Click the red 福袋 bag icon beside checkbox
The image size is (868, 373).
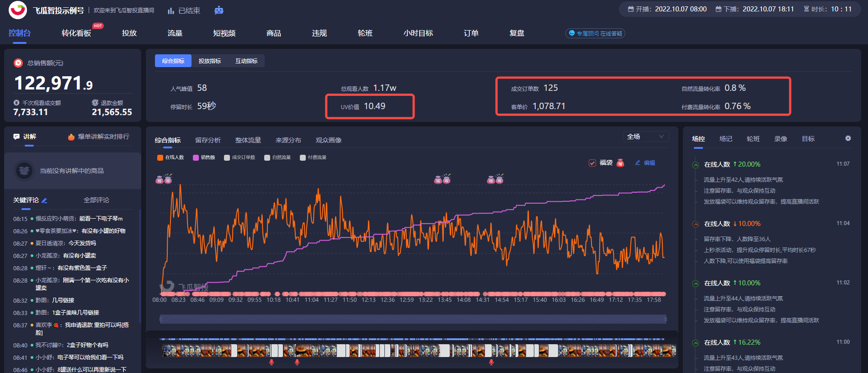620,163
